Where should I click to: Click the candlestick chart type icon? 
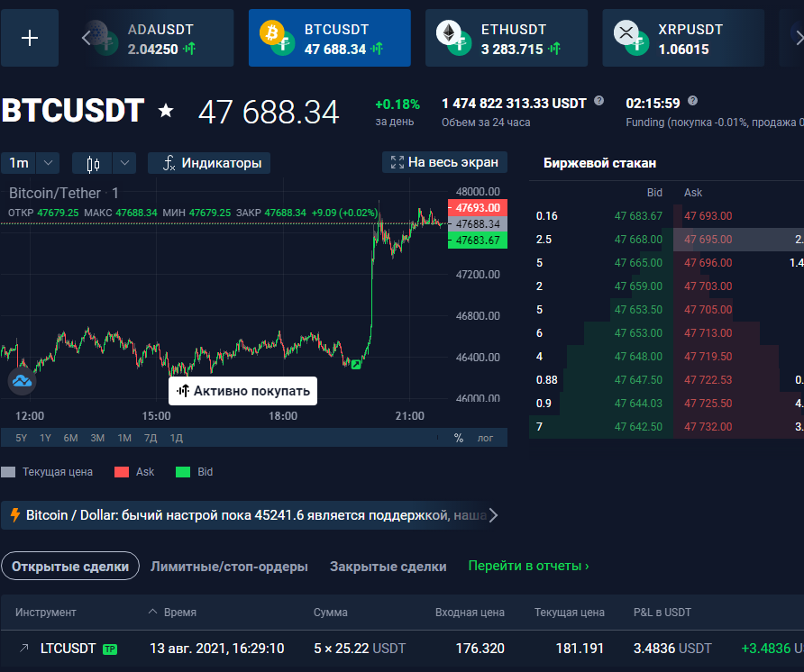point(92,163)
